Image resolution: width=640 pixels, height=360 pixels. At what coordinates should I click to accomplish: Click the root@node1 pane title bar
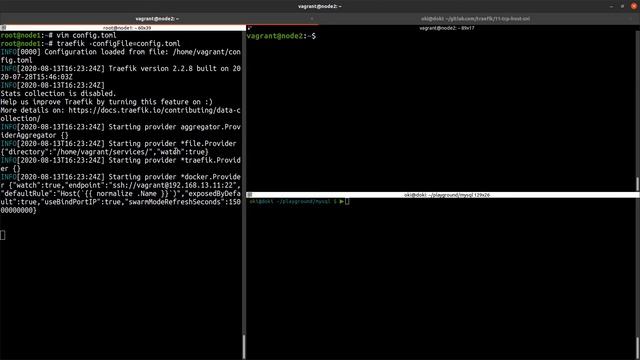tap(123, 28)
